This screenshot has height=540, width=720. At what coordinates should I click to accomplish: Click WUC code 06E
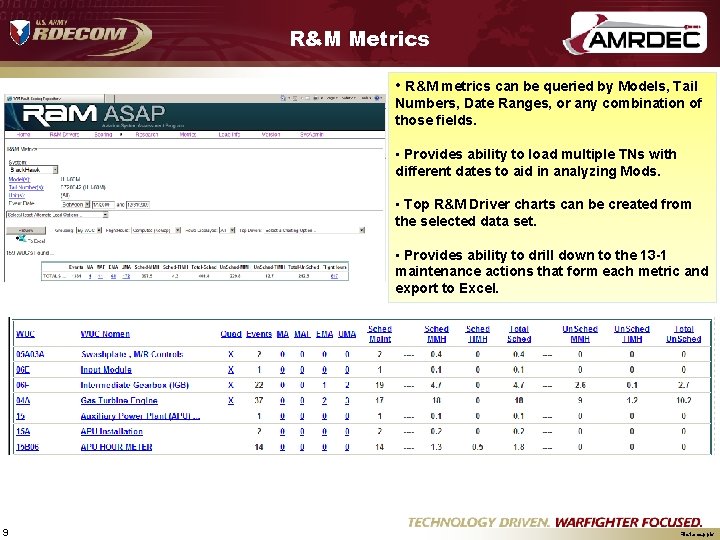tap(23, 370)
